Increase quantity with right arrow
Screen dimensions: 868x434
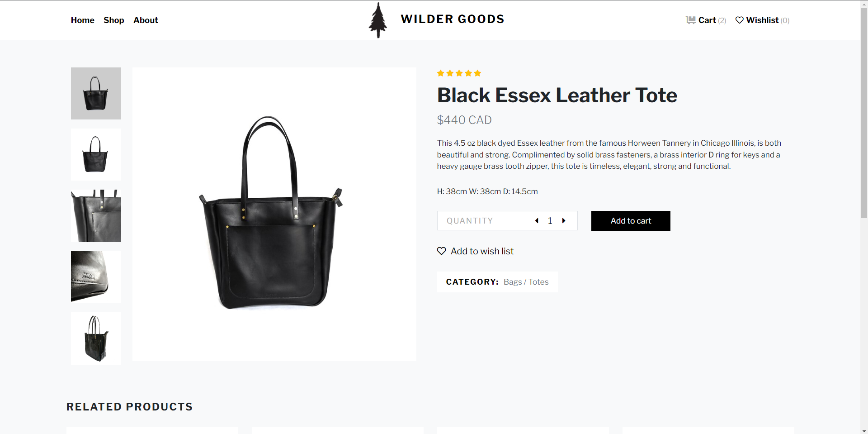tap(564, 221)
